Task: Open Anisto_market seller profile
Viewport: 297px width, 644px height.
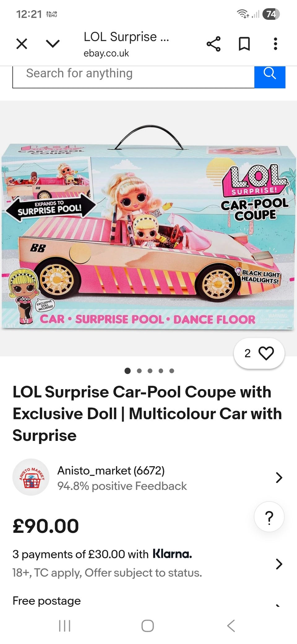Action: click(111, 471)
